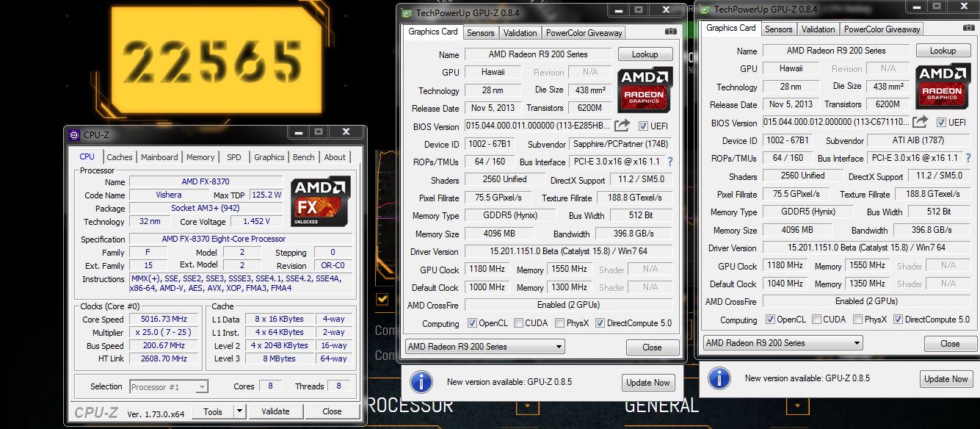Click Core Voltage 1.452 V value in CPU-Z

(x=255, y=221)
